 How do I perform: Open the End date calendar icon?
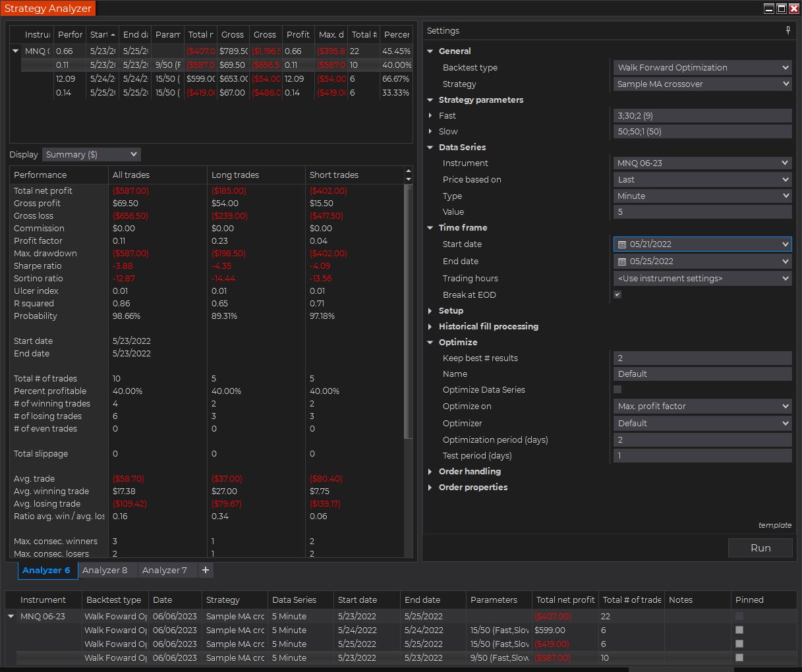(621, 262)
